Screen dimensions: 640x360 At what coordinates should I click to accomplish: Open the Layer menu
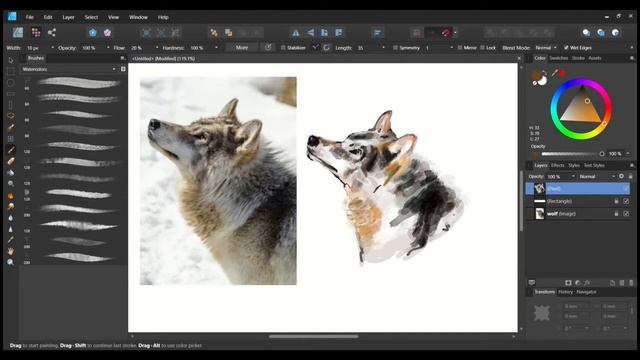click(x=68, y=17)
